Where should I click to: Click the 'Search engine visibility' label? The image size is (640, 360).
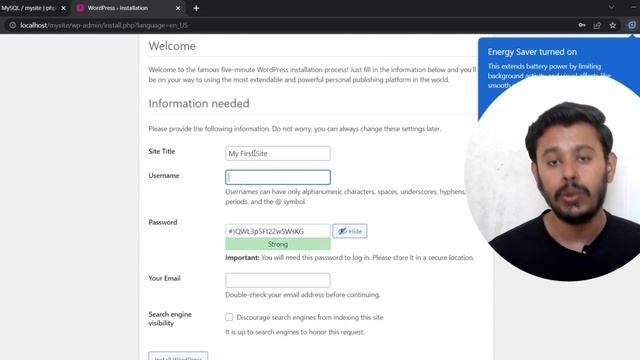[170, 318]
